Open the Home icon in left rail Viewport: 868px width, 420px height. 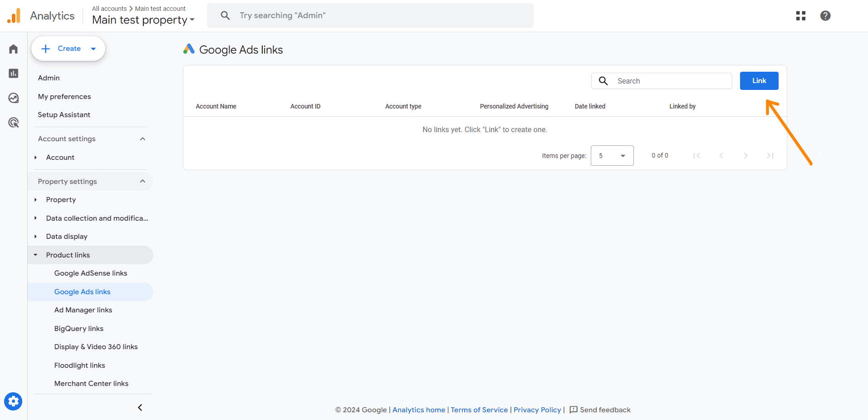pos(14,49)
